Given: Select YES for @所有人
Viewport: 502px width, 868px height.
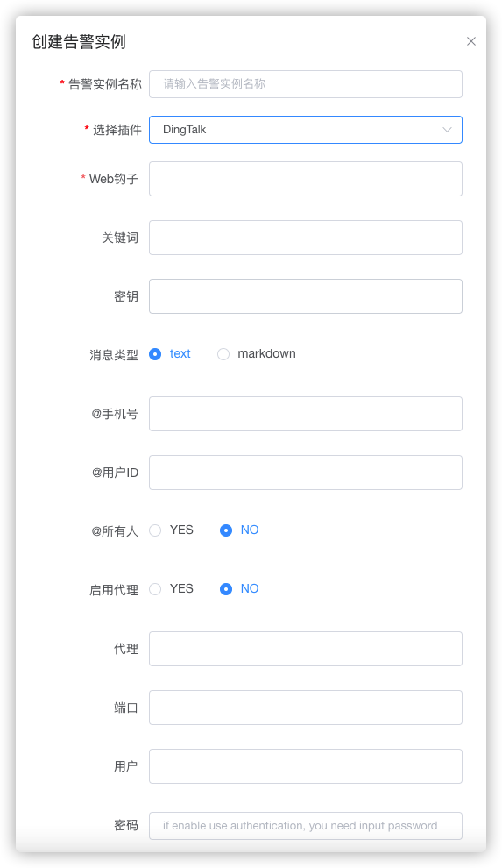Looking at the screenshot, I should [x=155, y=530].
